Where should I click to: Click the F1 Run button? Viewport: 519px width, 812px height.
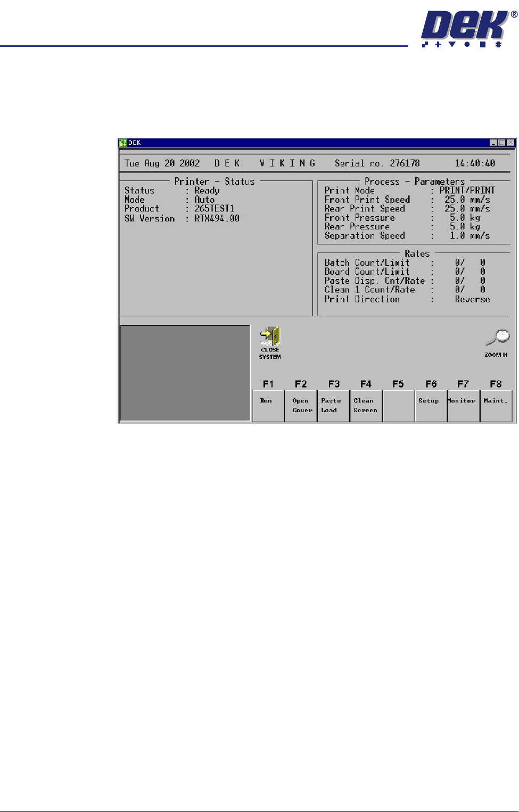268,406
